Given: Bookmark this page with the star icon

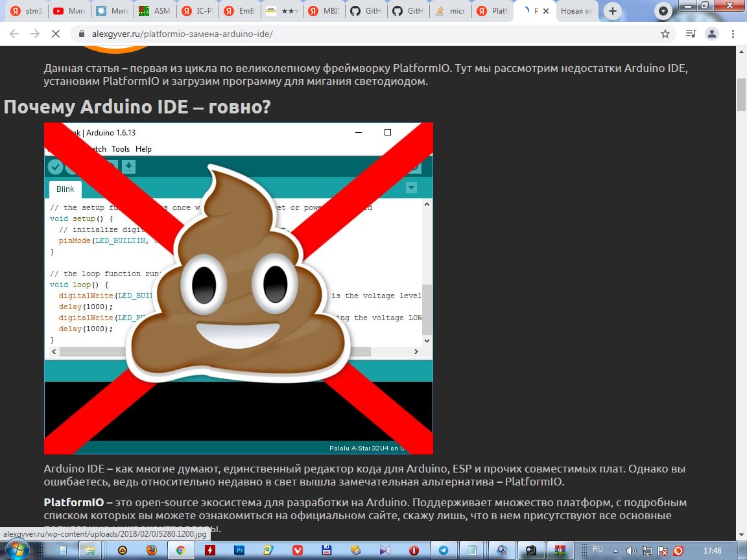Looking at the screenshot, I should point(665,34).
